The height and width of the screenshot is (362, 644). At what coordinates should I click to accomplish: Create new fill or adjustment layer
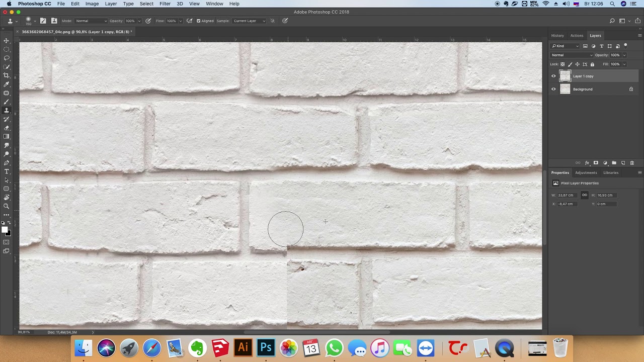[x=605, y=163]
